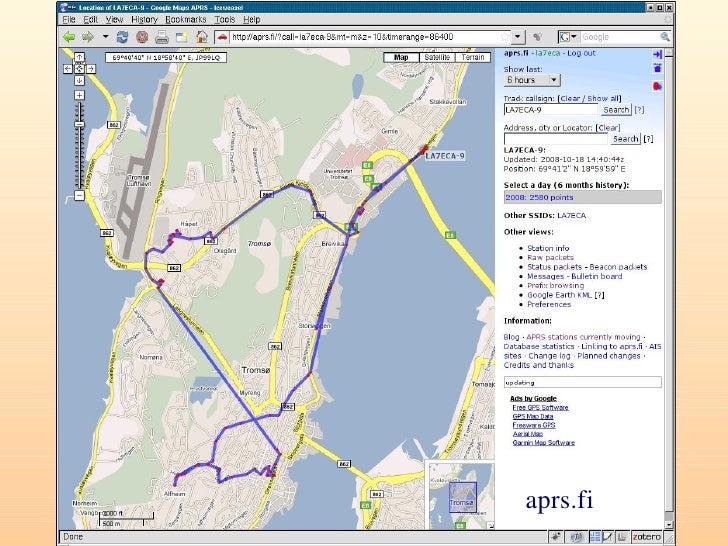The width and height of the screenshot is (728, 546).
Task: Open the Raw packets link
Action: [x=550, y=257]
